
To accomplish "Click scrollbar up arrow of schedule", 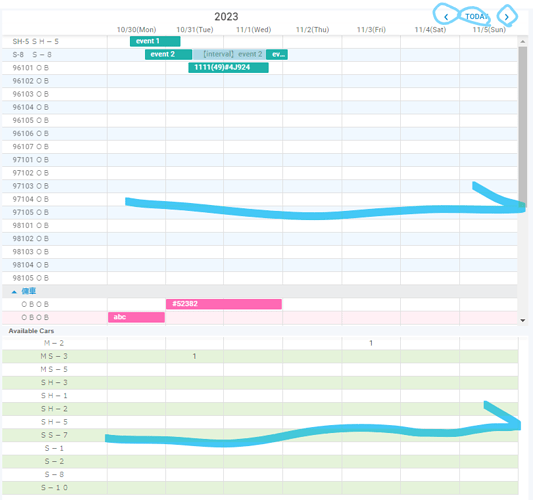I will (x=522, y=41).
